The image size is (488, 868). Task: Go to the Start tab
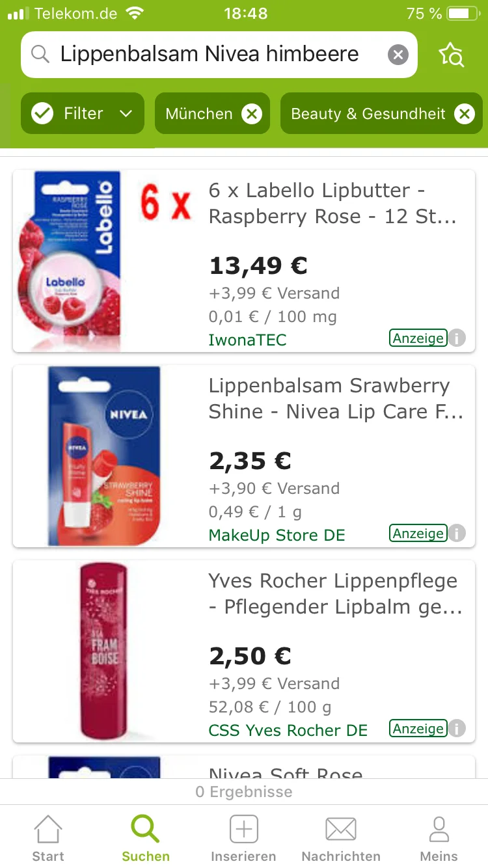[48, 838]
